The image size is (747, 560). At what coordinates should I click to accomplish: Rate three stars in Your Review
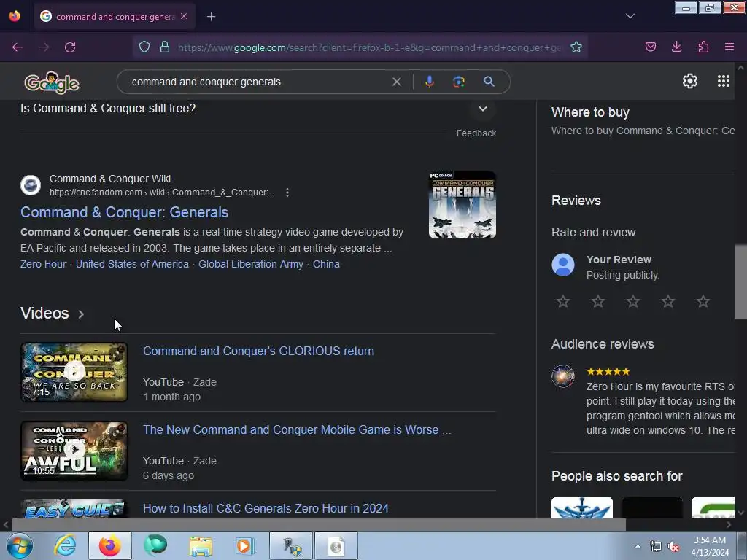[633, 301]
